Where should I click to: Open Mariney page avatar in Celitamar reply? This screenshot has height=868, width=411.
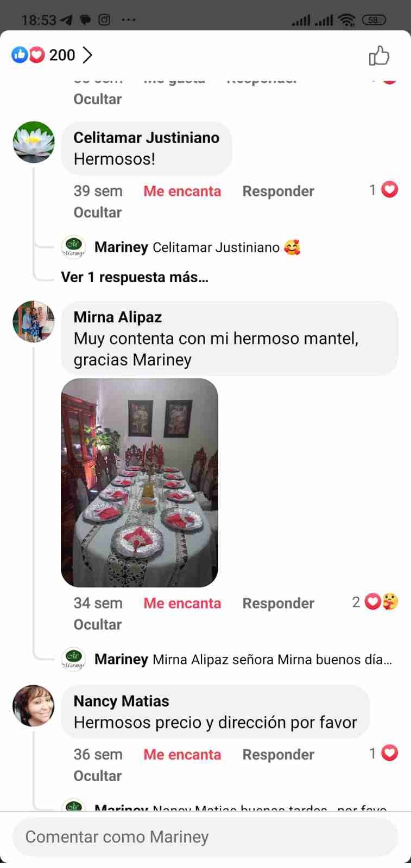click(73, 247)
